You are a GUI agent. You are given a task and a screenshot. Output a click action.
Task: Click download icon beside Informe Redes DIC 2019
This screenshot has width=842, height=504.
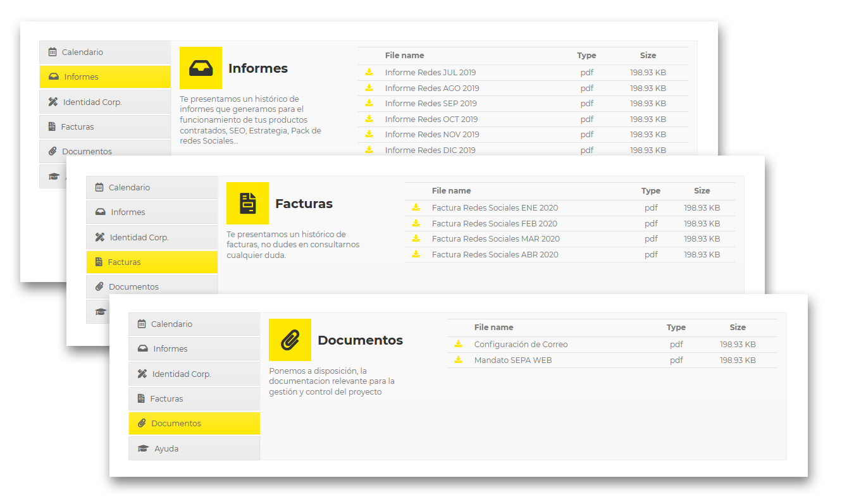(x=369, y=150)
